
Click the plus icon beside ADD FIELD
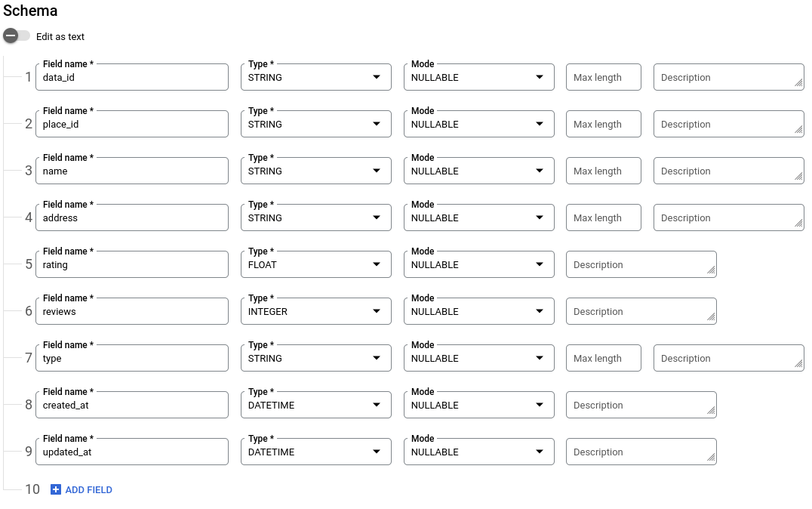55,490
